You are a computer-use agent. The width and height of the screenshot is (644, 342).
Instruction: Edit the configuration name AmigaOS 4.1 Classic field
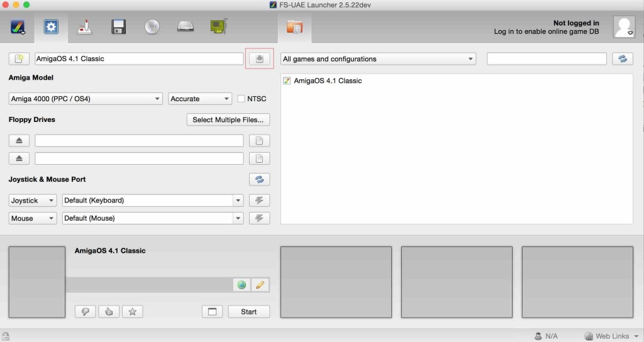tap(139, 58)
